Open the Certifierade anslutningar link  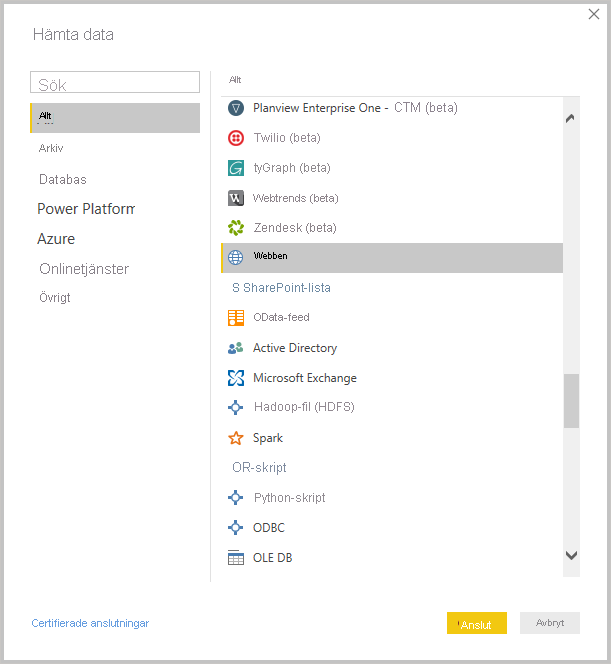(90, 623)
